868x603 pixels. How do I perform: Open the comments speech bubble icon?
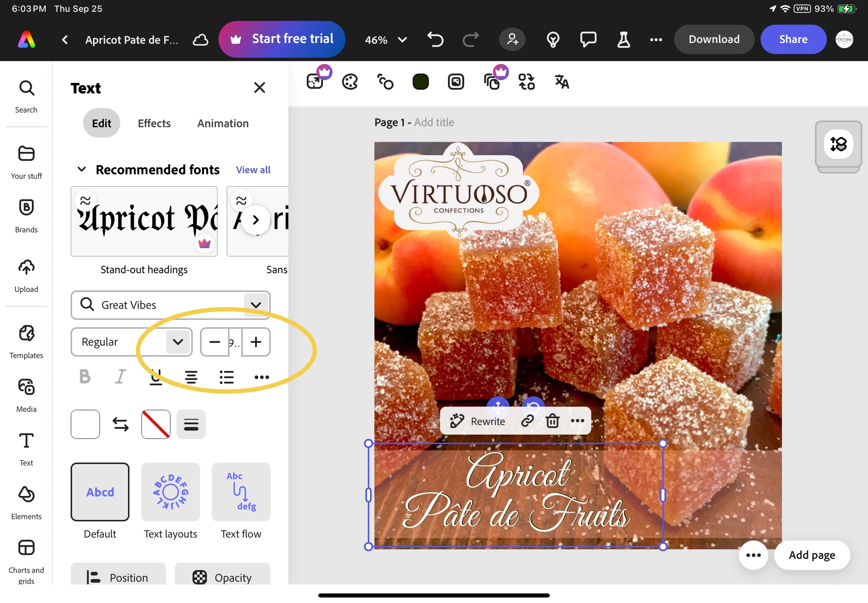[x=588, y=39]
